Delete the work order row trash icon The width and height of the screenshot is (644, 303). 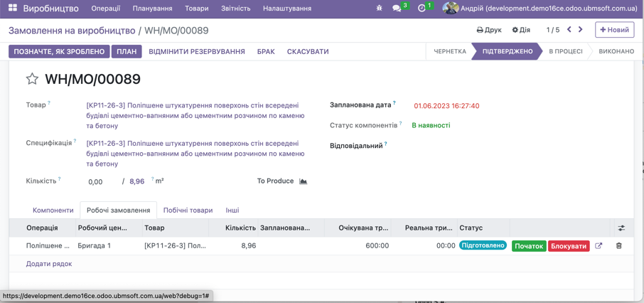point(618,246)
